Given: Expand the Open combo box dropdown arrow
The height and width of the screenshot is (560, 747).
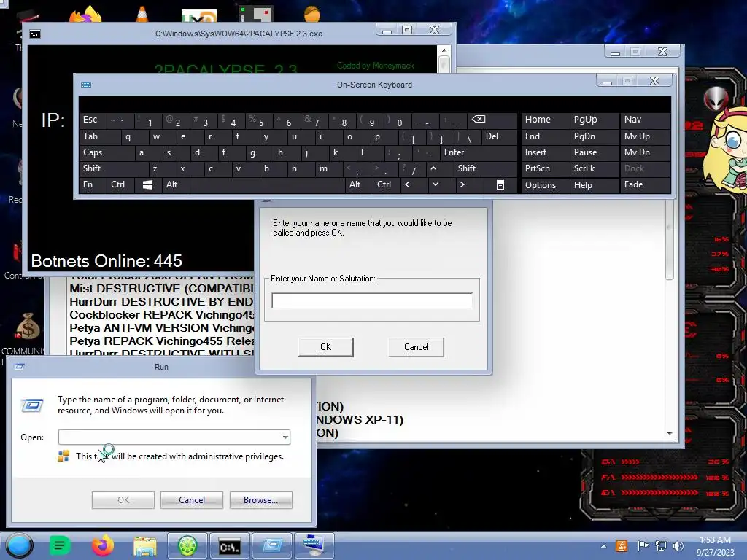Looking at the screenshot, I should 285,437.
